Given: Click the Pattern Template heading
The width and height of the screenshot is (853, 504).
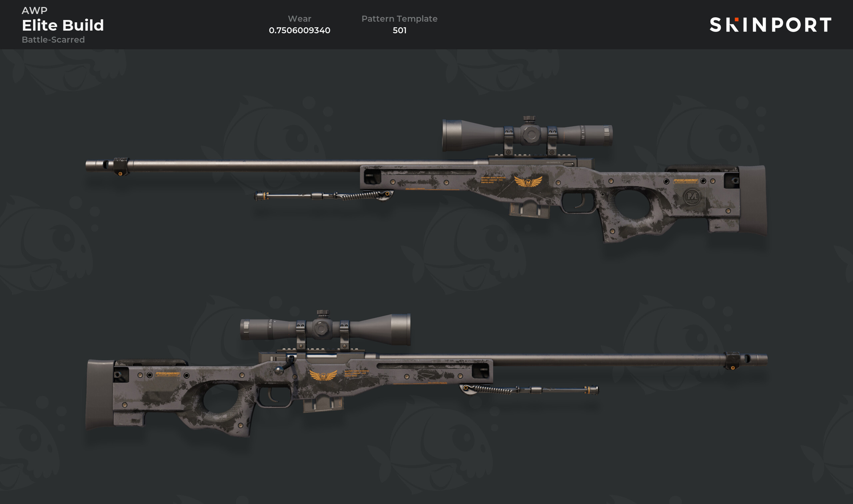Looking at the screenshot, I should point(399,19).
